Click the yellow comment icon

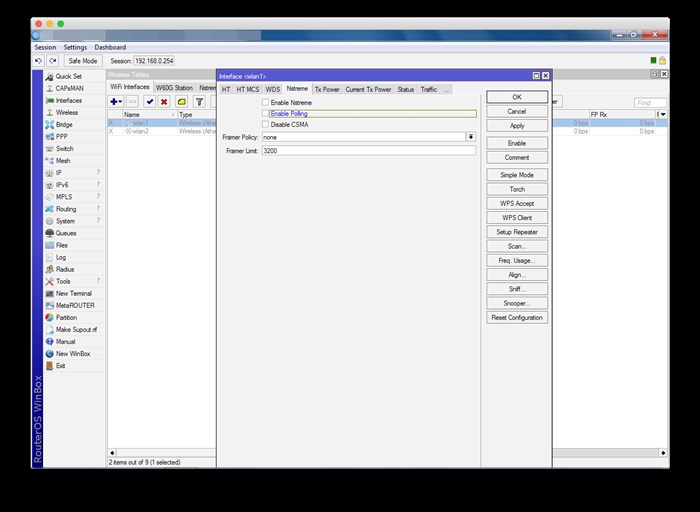point(182,102)
